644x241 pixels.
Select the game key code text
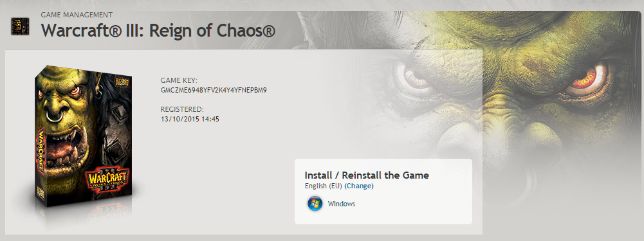(x=214, y=90)
